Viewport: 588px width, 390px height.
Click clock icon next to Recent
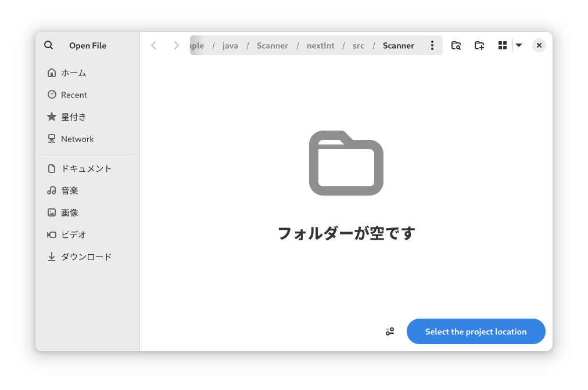(52, 95)
